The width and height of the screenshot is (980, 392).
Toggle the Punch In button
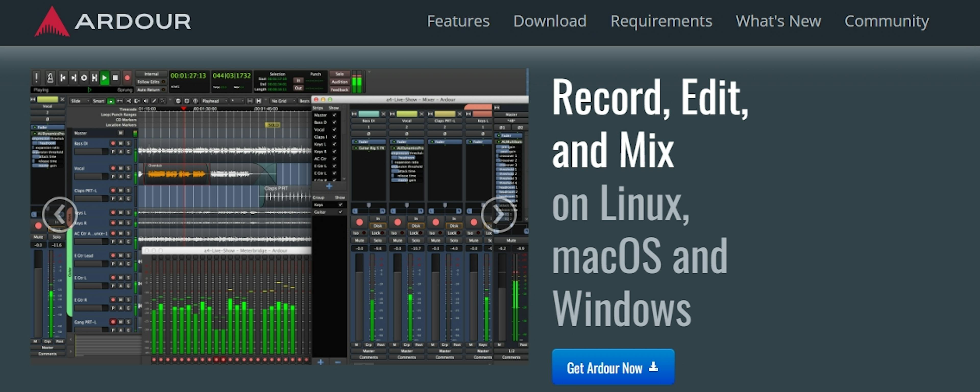(x=299, y=80)
